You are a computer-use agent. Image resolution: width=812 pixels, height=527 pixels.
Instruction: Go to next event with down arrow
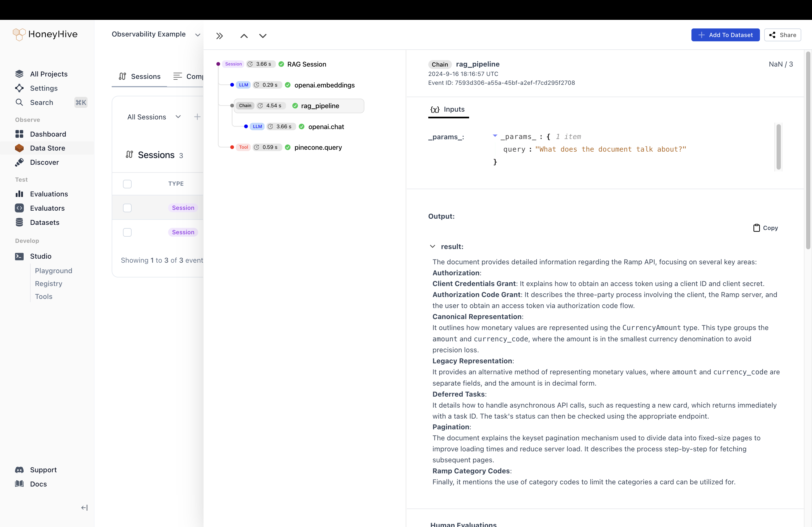tap(263, 36)
